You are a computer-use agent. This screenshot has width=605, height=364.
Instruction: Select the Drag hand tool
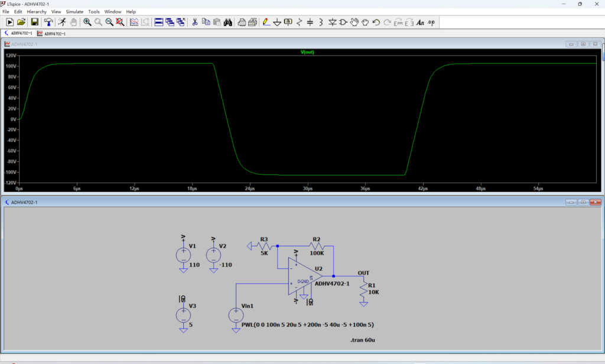(365, 22)
